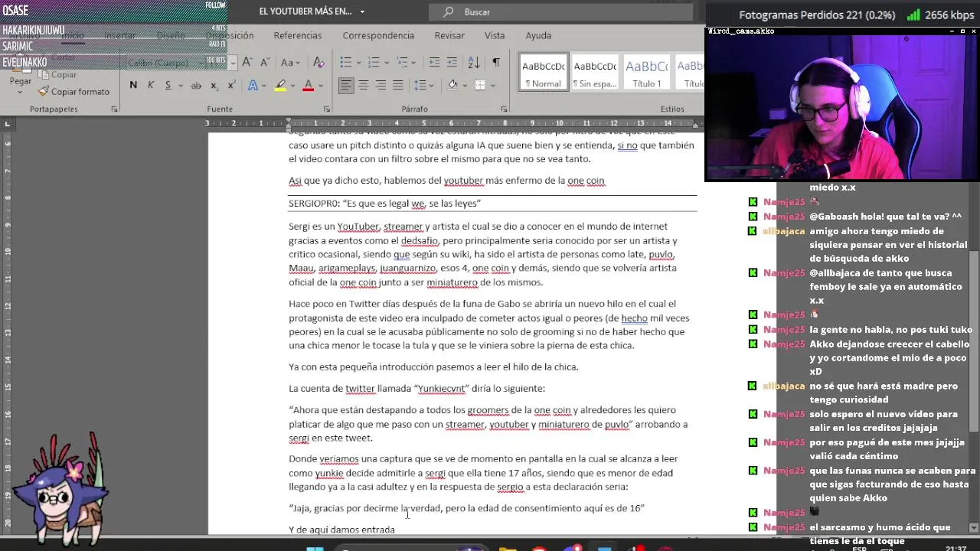Image resolution: width=980 pixels, height=551 pixels.
Task: Clear all formatting
Action: coord(318,62)
